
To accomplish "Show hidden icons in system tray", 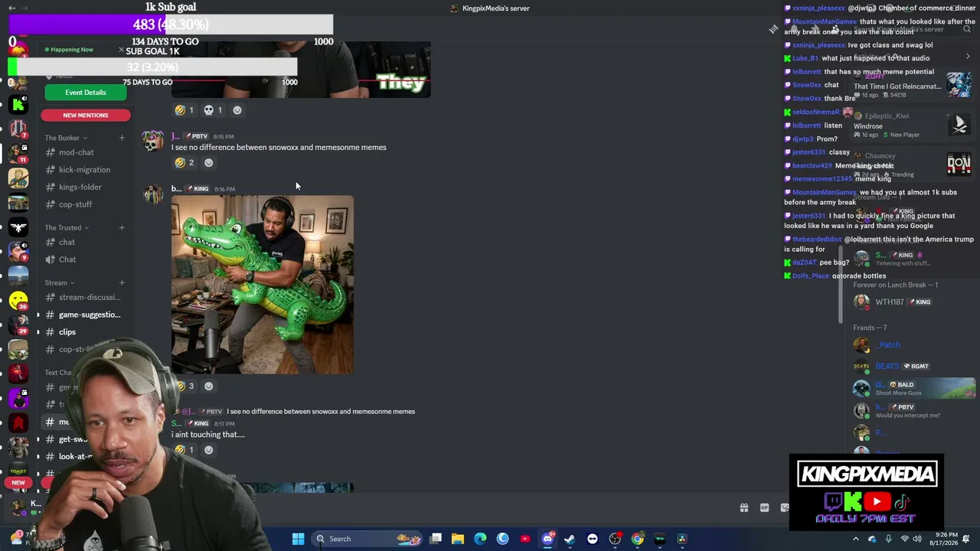I will [x=856, y=539].
